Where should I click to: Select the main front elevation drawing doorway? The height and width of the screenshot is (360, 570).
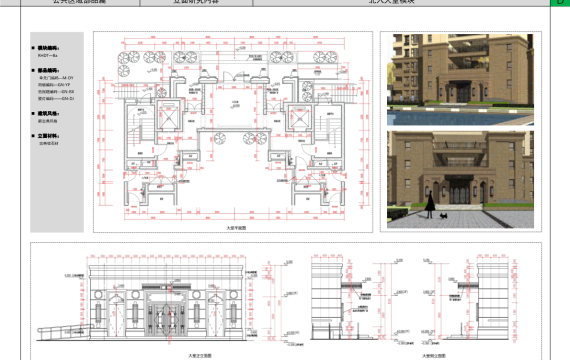pos(166,316)
